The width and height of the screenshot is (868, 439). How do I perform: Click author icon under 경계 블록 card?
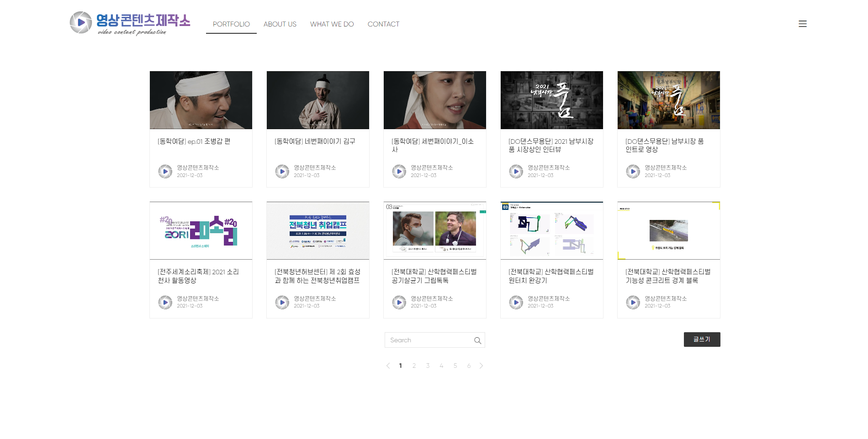633,302
